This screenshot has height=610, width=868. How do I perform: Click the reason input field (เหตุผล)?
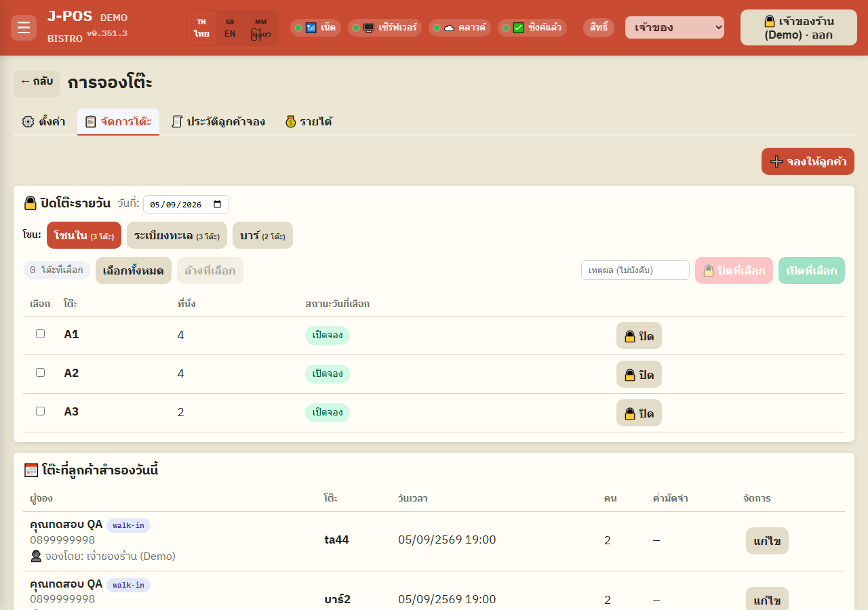pyautogui.click(x=635, y=270)
